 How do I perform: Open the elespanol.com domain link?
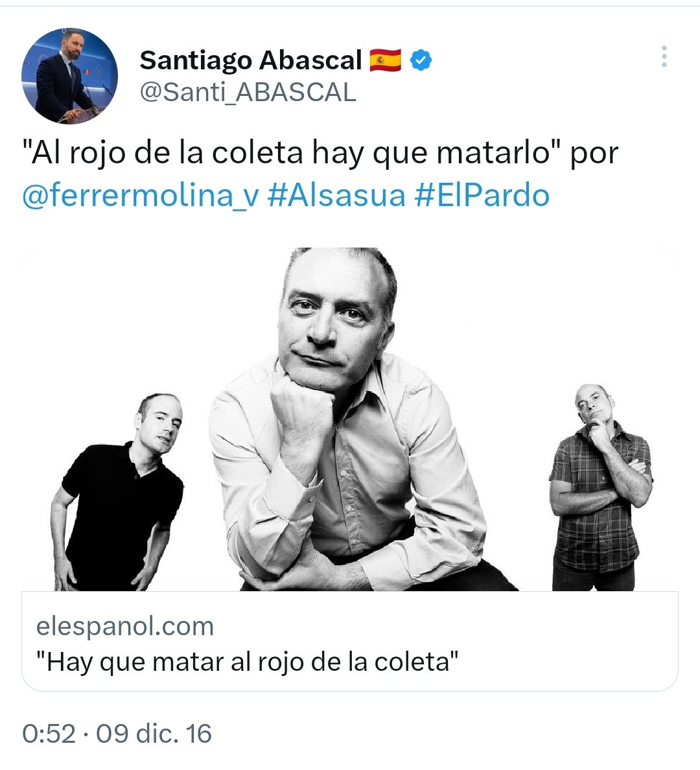(125, 627)
